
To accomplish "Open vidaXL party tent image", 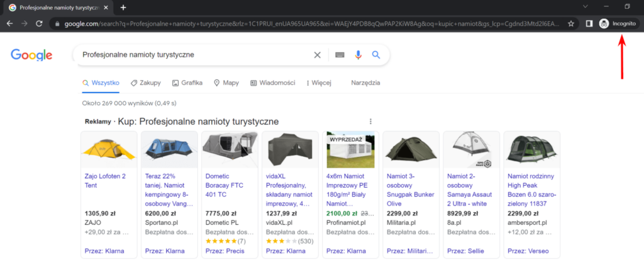I will (x=290, y=150).
